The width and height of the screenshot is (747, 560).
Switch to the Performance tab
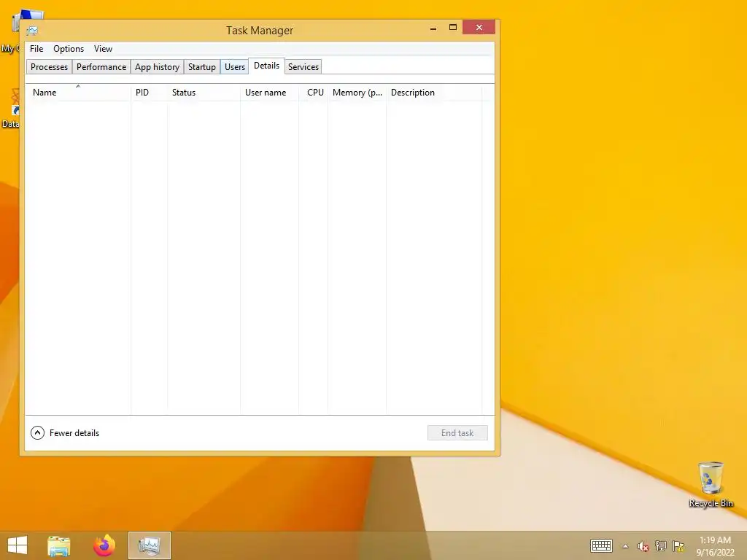[x=101, y=67]
